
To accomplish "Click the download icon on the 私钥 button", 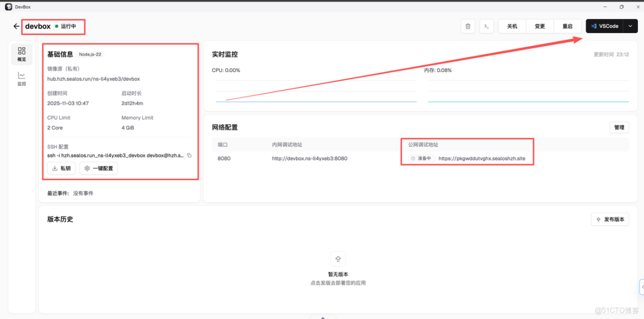I will pos(54,168).
